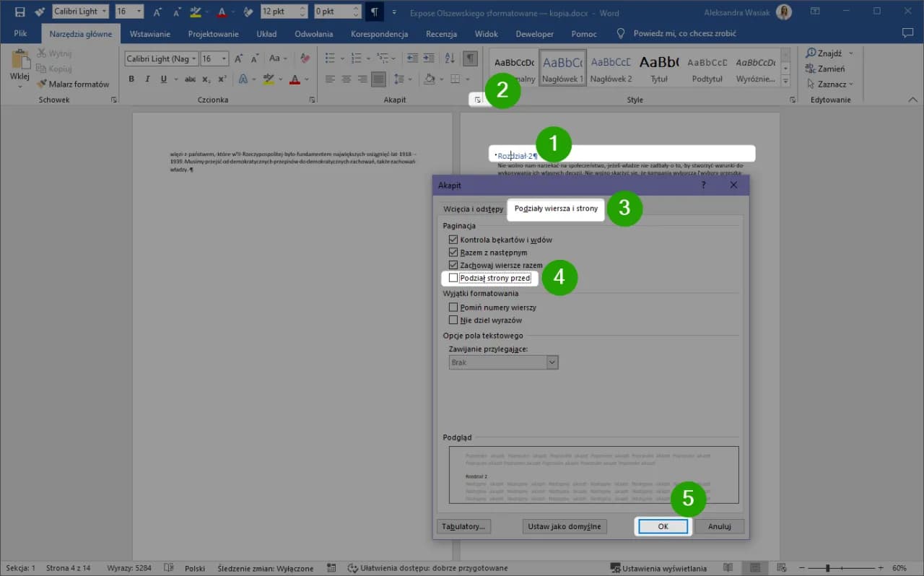Click the zoom slider in status bar
The image size is (924, 576).
(x=827, y=568)
